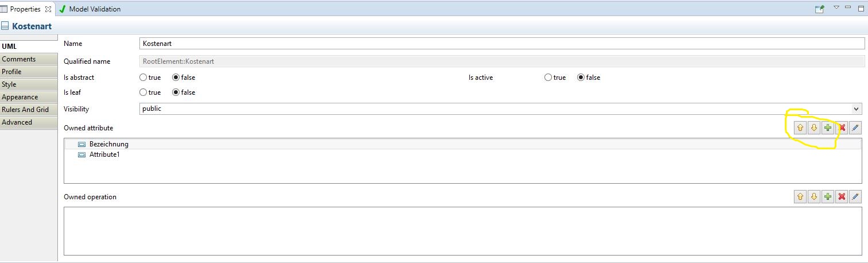Image resolution: width=868 pixels, height=263 pixels.
Task: Select the UML section tab
Action: click(29, 47)
